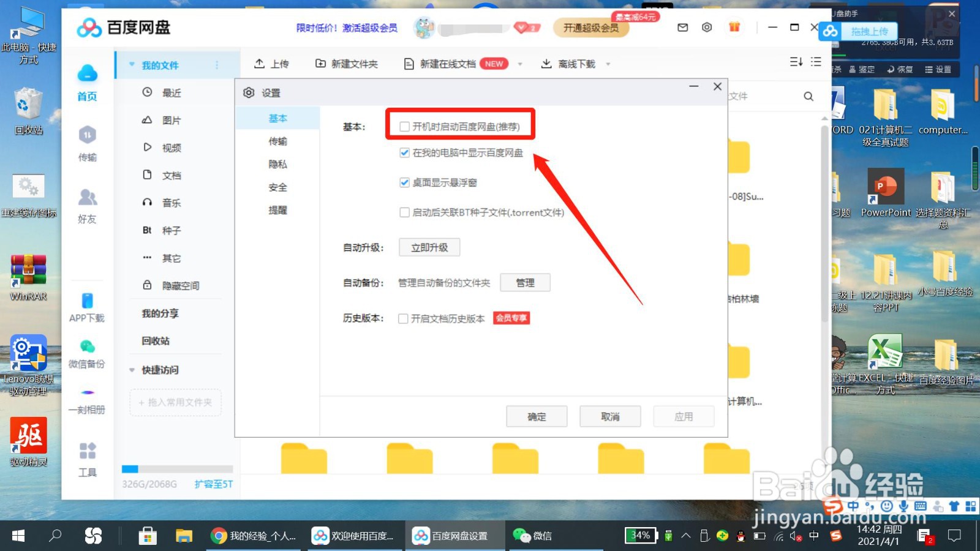Open the Chrome 我的经验 taskbar item

(x=254, y=536)
